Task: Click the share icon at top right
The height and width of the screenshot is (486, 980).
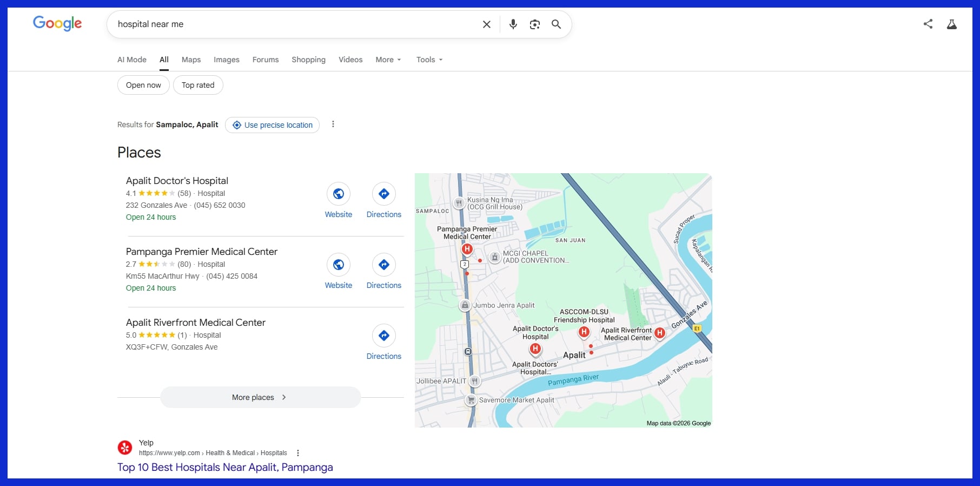Action: point(928,24)
